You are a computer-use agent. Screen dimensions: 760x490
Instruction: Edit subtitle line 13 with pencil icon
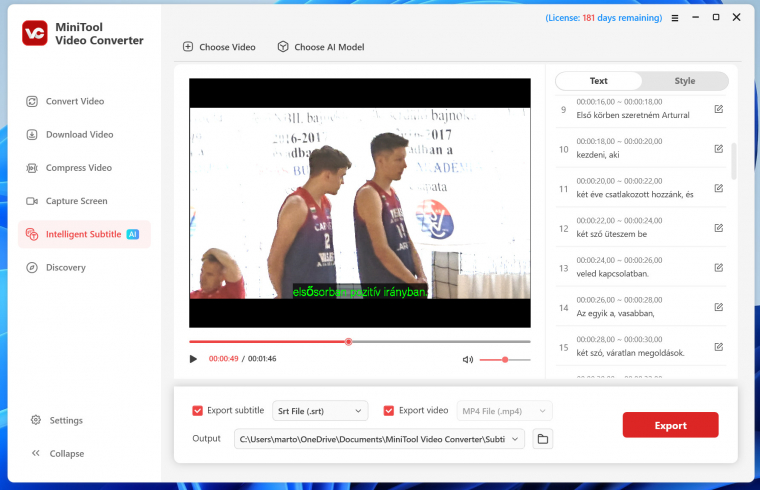718,267
